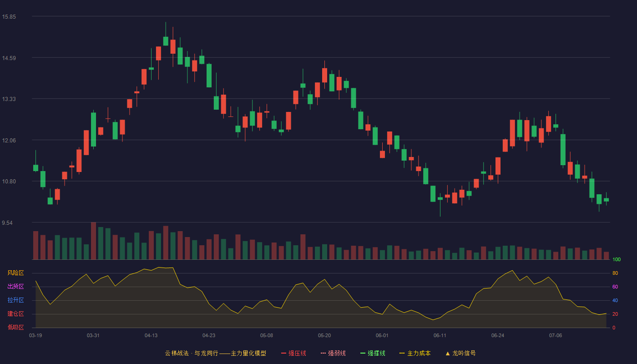Click the 03-19 date axis label
Screen dimensions: 637x364
tap(35, 335)
